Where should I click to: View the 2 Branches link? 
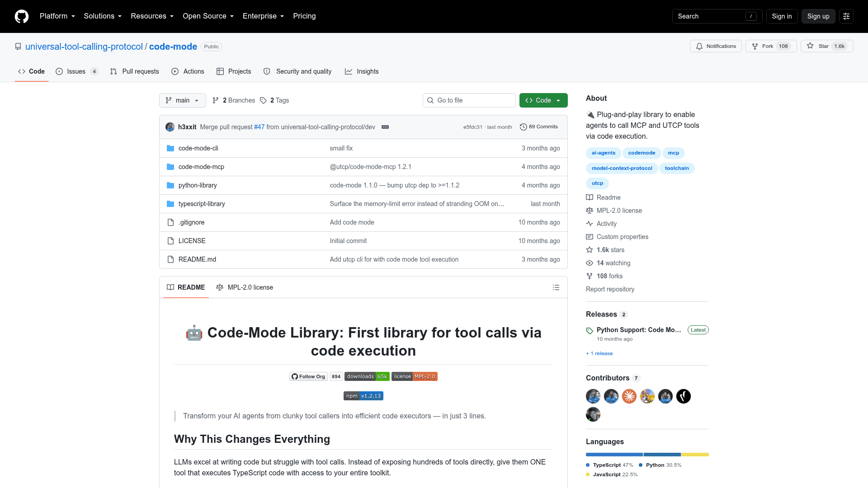(x=234, y=100)
